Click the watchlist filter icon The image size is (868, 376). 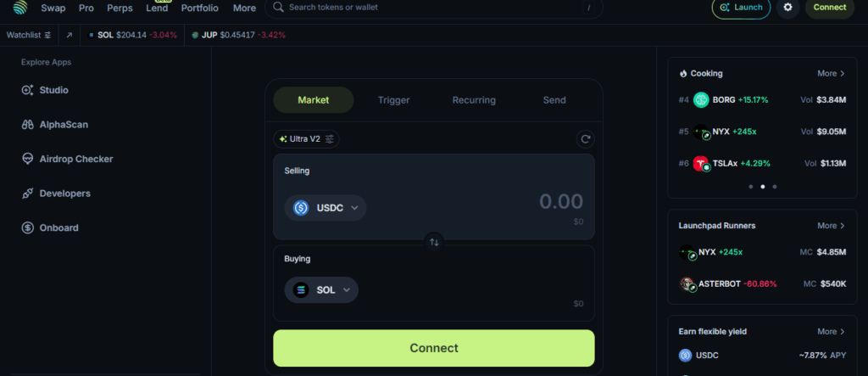(47, 36)
